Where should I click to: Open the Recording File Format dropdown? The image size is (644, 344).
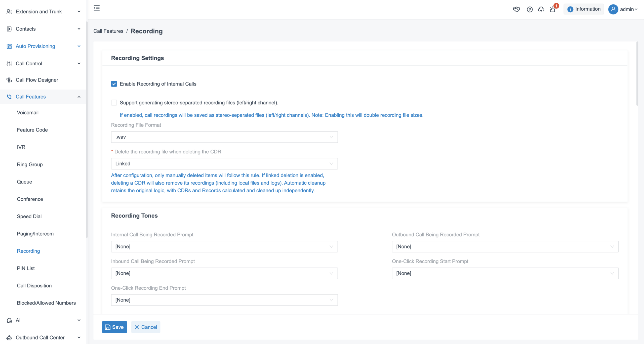pos(224,137)
